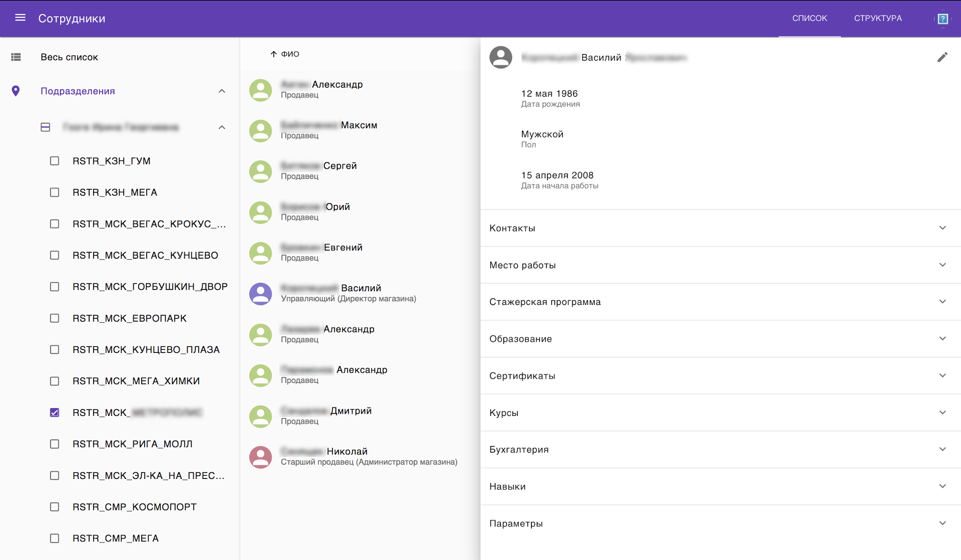This screenshot has height=560, width=961.
Task: Click start date 15 апреля 2008
Action: (x=557, y=175)
